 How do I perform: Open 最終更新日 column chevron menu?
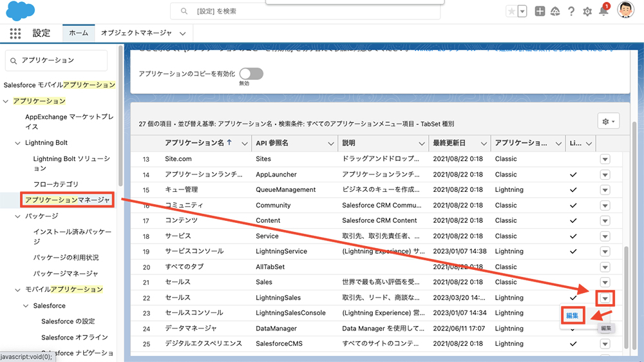(x=484, y=144)
